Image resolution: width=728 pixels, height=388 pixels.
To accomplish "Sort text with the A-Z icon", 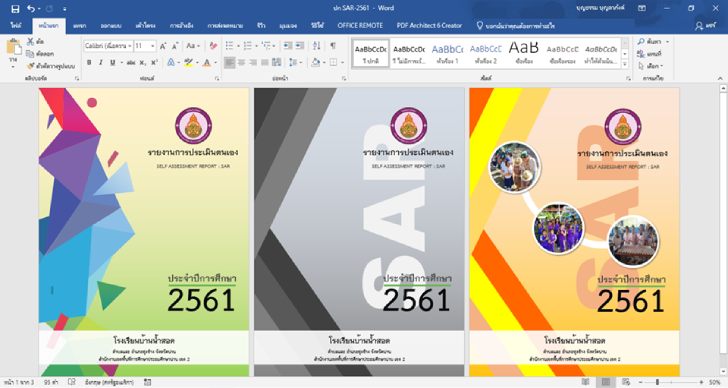I will coord(317,45).
